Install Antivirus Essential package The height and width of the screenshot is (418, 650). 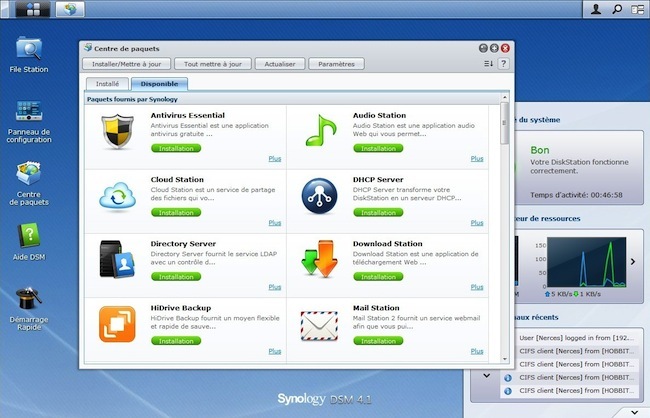coord(176,148)
